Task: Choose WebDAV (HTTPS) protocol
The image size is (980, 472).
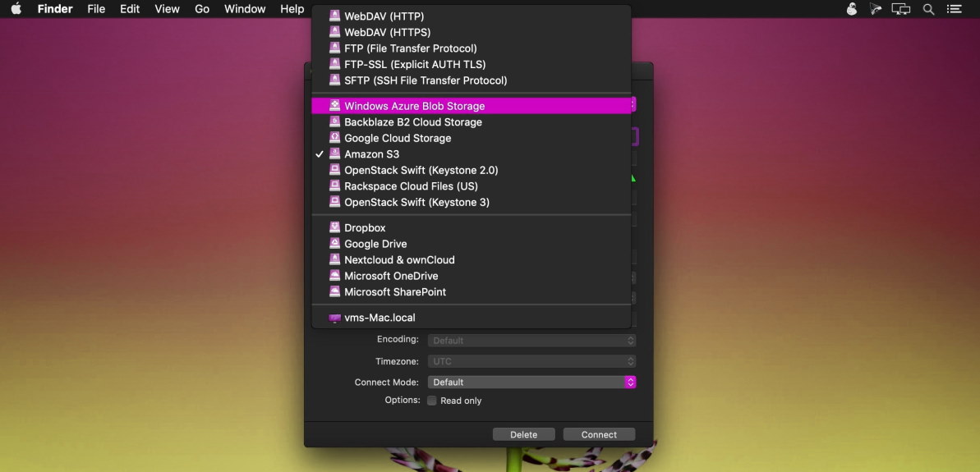Action: pyautogui.click(x=472, y=32)
